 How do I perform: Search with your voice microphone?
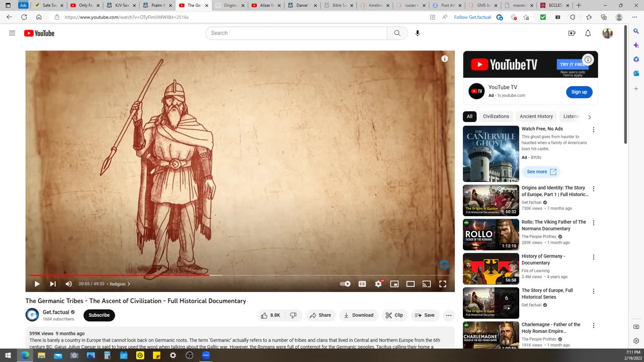pyautogui.click(x=417, y=33)
